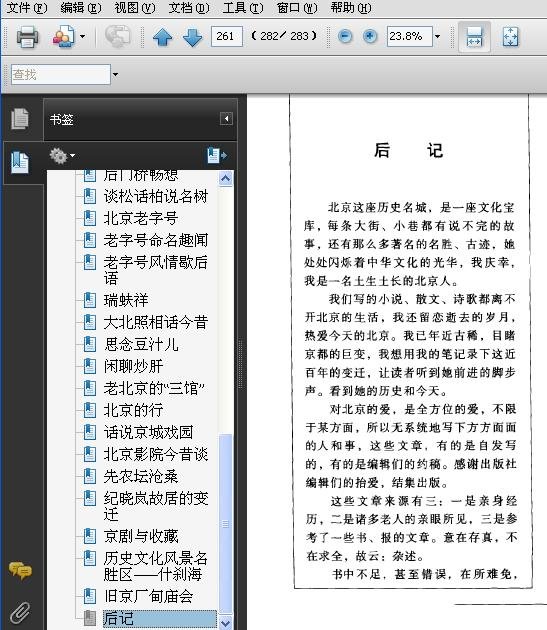
Task: Open the 帮助(H) menu
Action: click(351, 8)
